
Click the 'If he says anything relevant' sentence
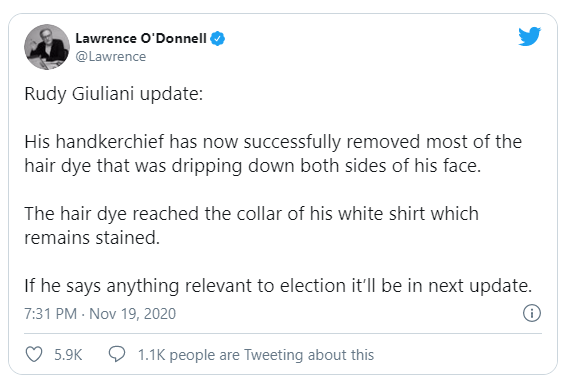tap(278, 286)
